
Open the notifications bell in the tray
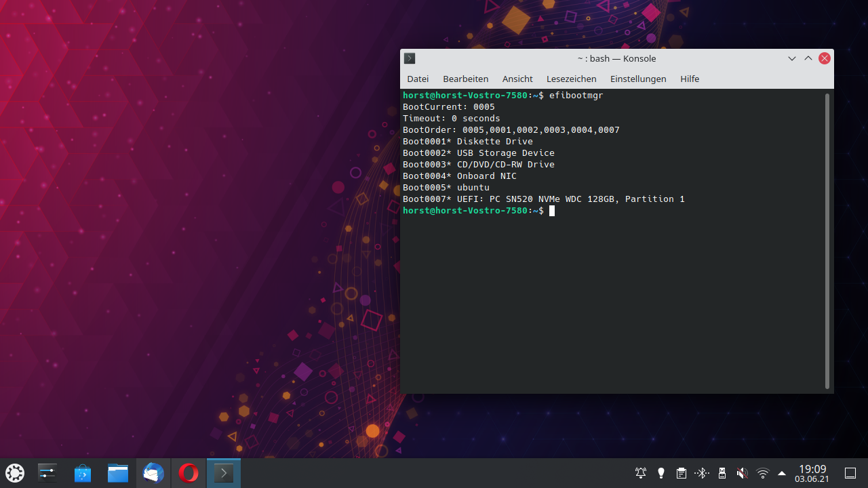click(x=641, y=473)
